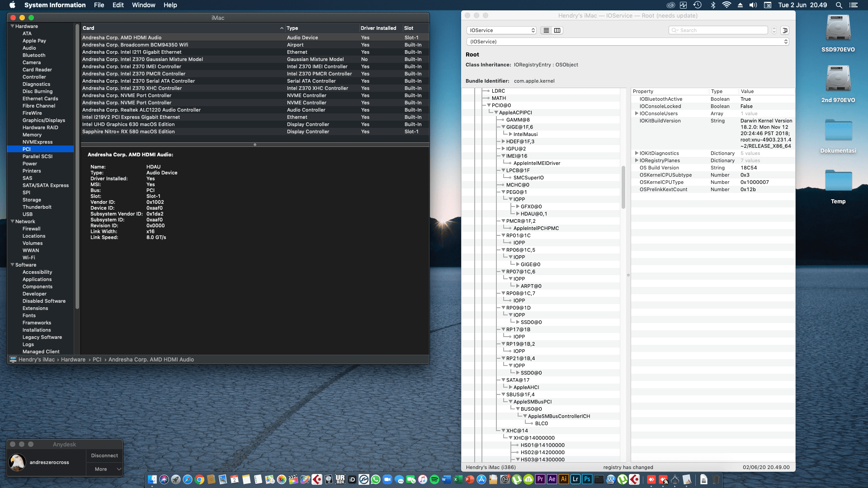Screen dimensions: 868x488
Task: Open the IOService plane dropdown
Action: [501, 30]
